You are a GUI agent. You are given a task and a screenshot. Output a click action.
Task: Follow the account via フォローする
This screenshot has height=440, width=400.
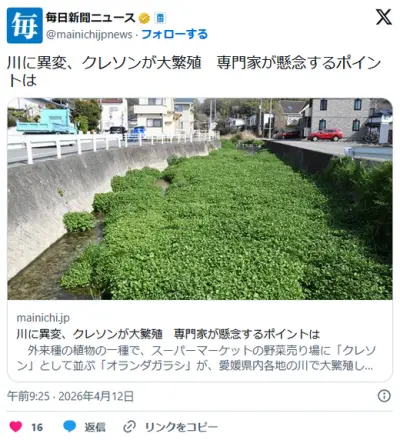pos(174,34)
